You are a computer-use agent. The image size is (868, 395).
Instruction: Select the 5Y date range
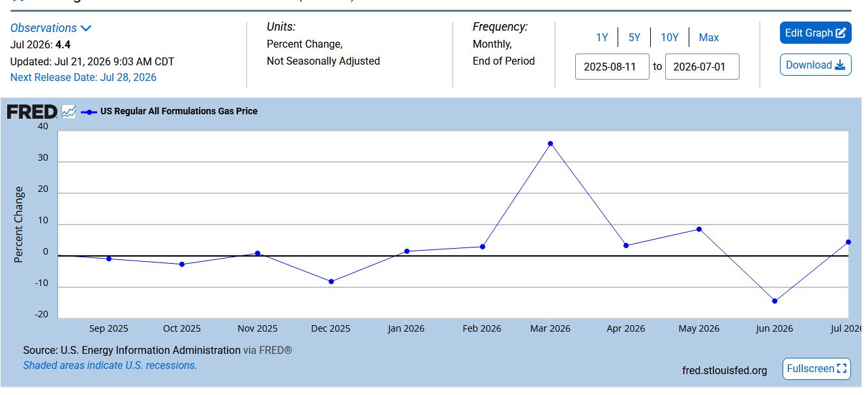point(635,37)
